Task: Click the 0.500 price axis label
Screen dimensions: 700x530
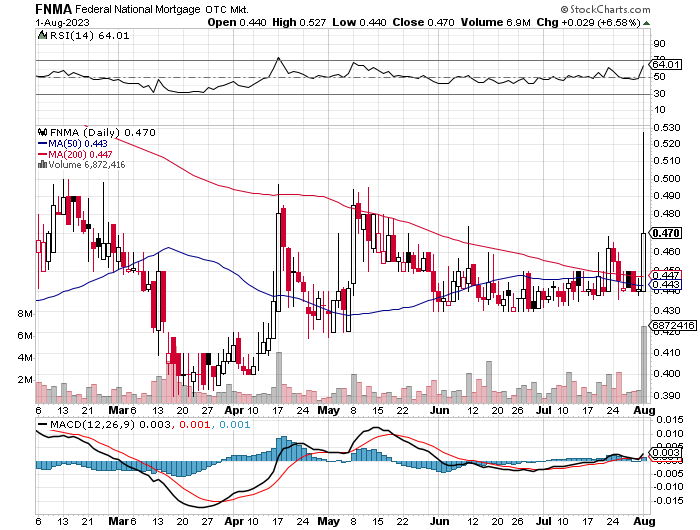Action: 667,179
